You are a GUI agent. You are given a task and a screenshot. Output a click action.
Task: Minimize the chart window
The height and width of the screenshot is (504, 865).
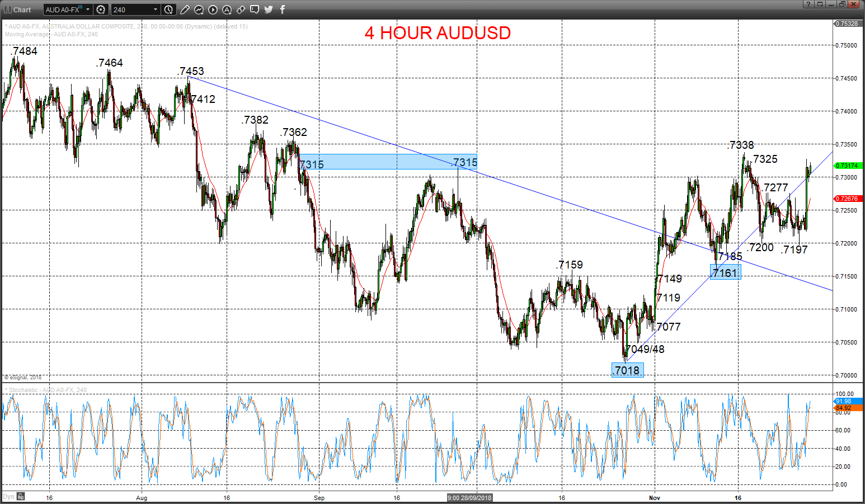tap(831, 4)
